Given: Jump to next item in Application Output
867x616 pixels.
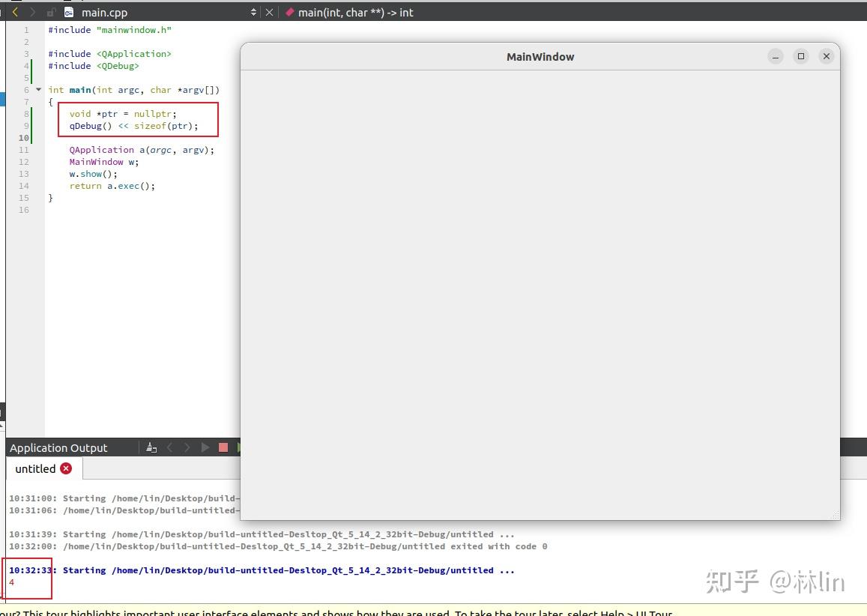Looking at the screenshot, I should tap(187, 447).
